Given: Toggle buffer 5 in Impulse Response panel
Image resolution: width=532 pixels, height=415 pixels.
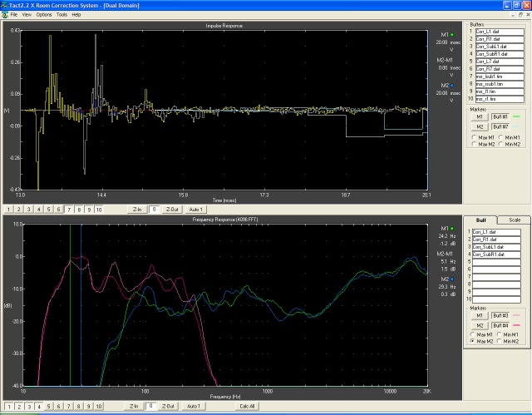Looking at the screenshot, I should click(49, 210).
